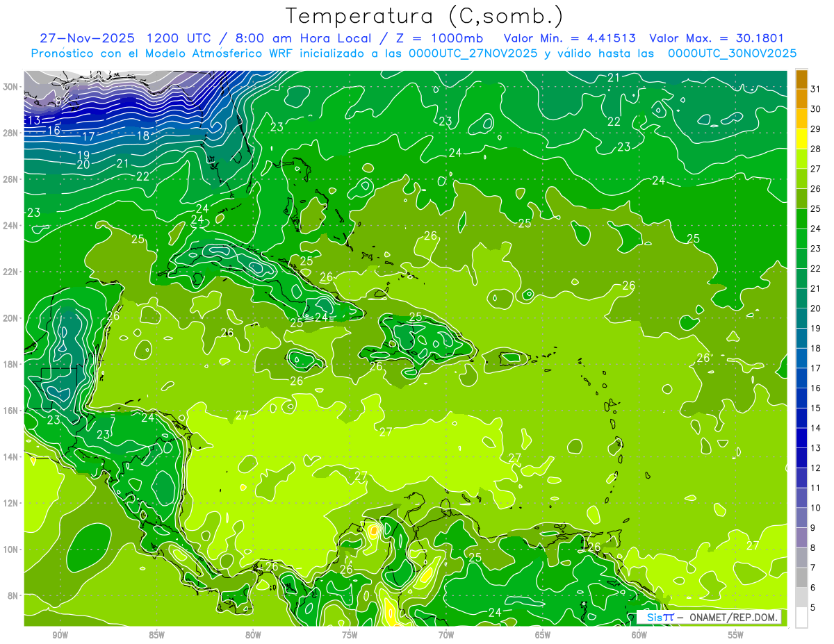Click the '75W' longitude label
This screenshot has width=834, height=644.
point(350,635)
